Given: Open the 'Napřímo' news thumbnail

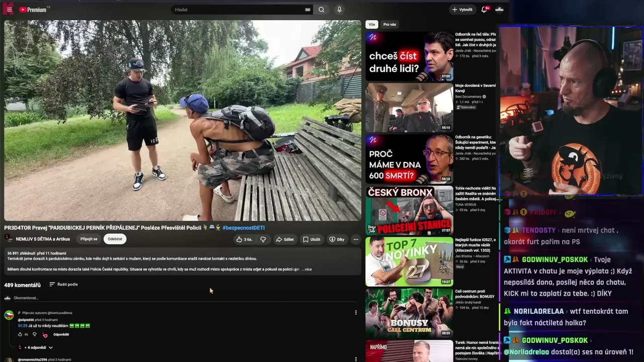Looking at the screenshot, I should pyautogui.click(x=410, y=351).
